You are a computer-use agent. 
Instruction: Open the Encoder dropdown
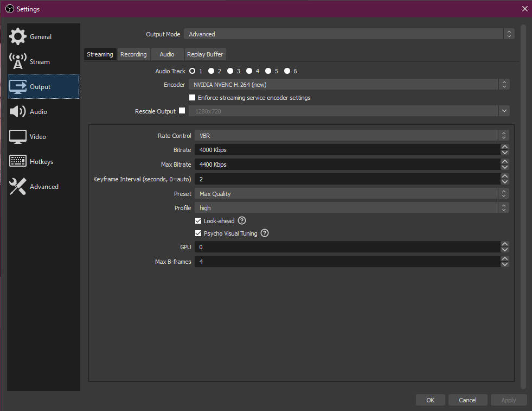pyautogui.click(x=504, y=84)
